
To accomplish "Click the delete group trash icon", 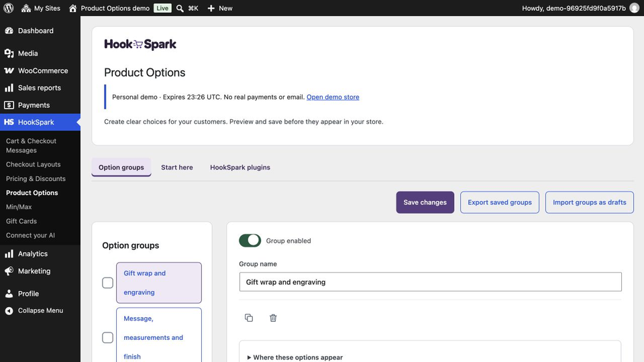I will [x=273, y=318].
